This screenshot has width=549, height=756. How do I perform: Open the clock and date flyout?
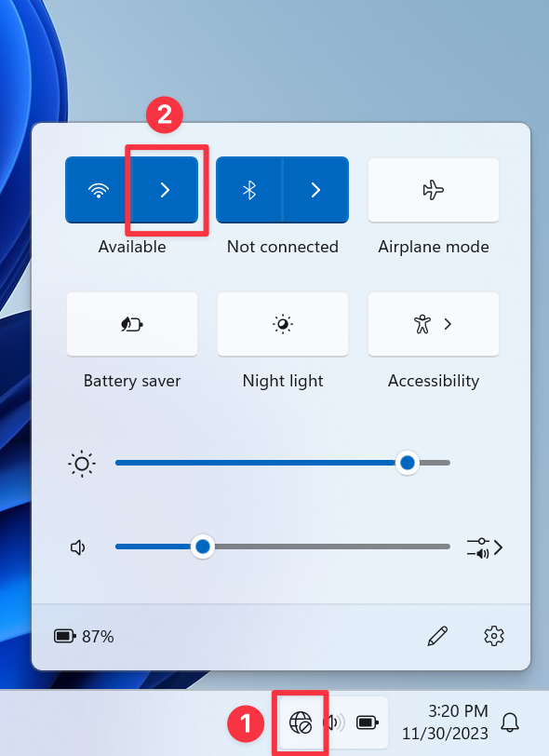coord(445,722)
